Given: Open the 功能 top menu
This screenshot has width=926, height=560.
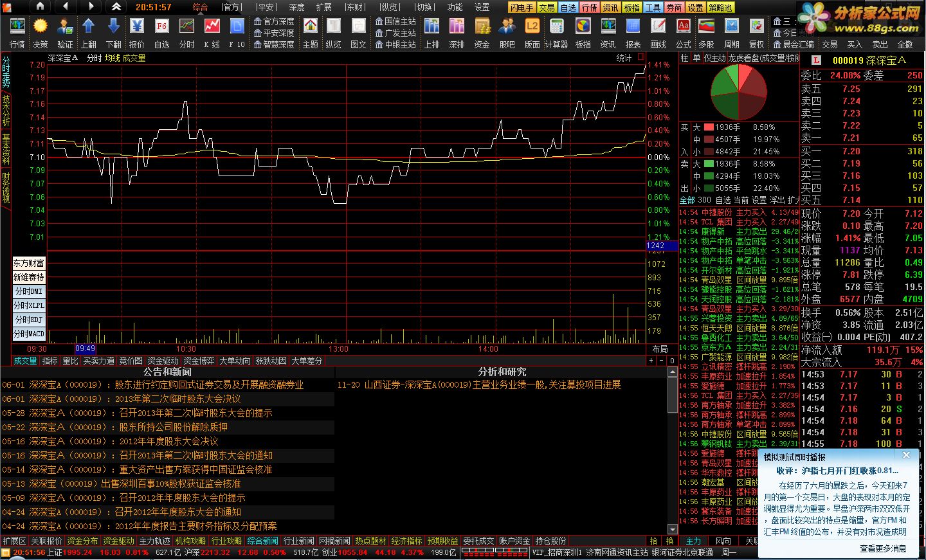Looking at the screenshot, I should click(455, 7).
